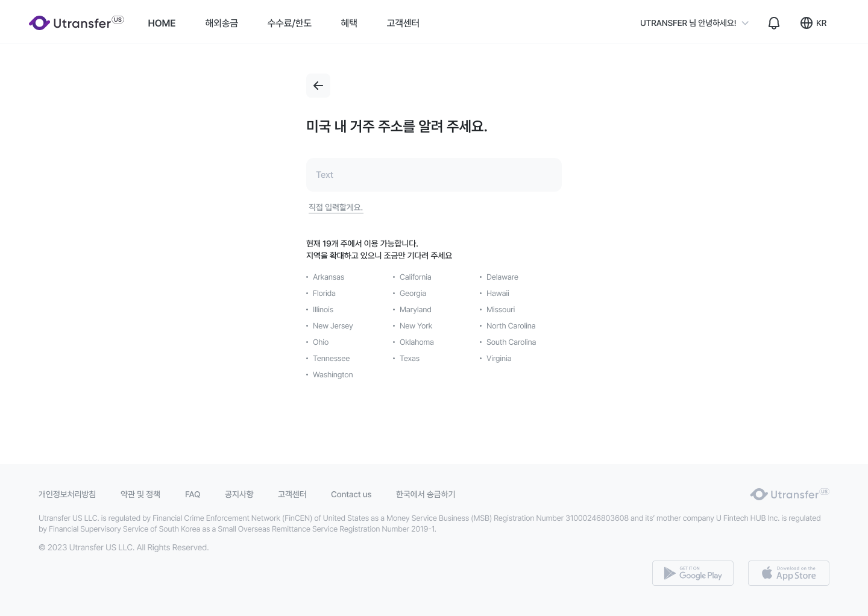Open App Store download badge
The image size is (868, 616).
tap(788, 573)
